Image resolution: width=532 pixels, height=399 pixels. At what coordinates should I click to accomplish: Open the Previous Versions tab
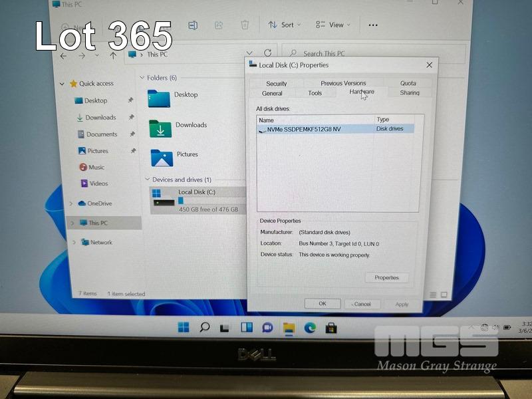coord(343,83)
